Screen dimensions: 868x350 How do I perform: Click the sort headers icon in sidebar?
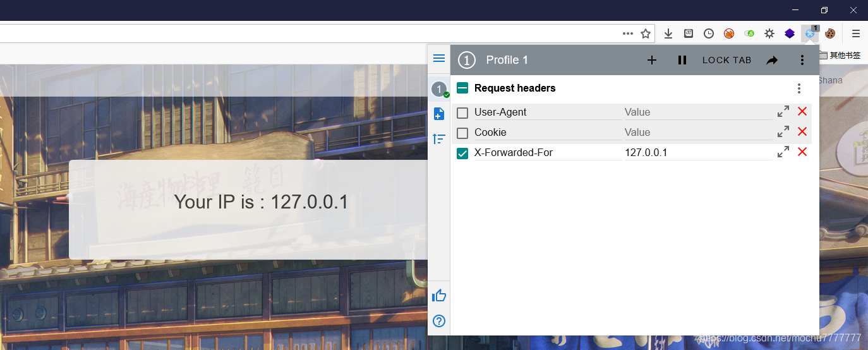point(439,139)
